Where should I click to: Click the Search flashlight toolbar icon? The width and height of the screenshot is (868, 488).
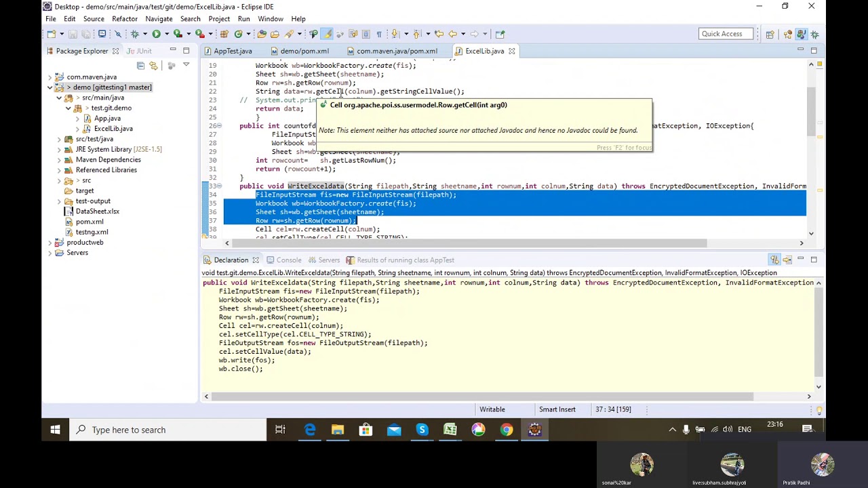(290, 34)
